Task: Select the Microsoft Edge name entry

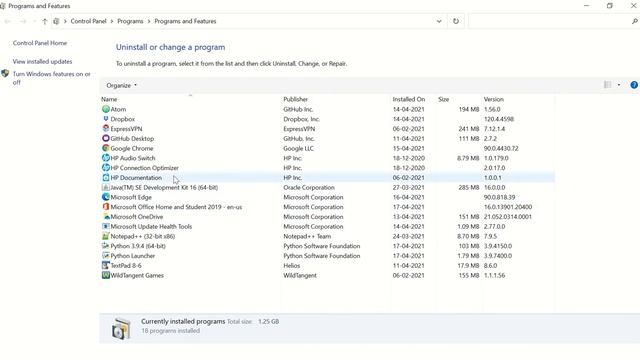Action: coord(131,198)
